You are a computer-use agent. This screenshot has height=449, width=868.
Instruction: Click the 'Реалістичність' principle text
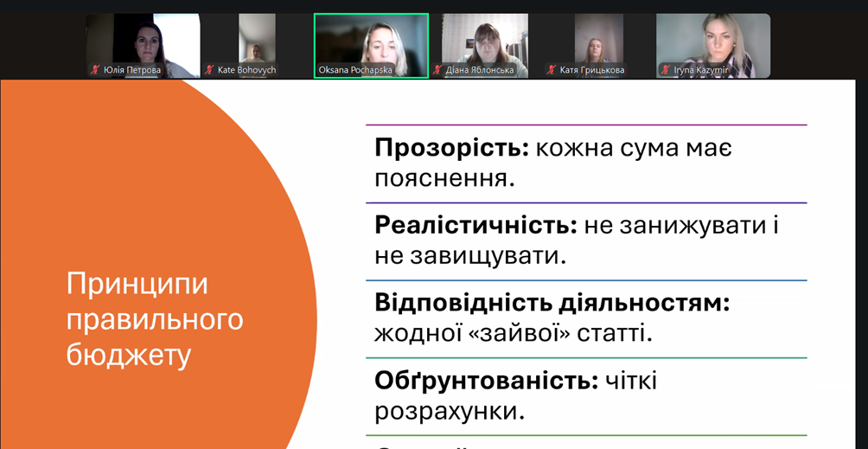(475, 226)
